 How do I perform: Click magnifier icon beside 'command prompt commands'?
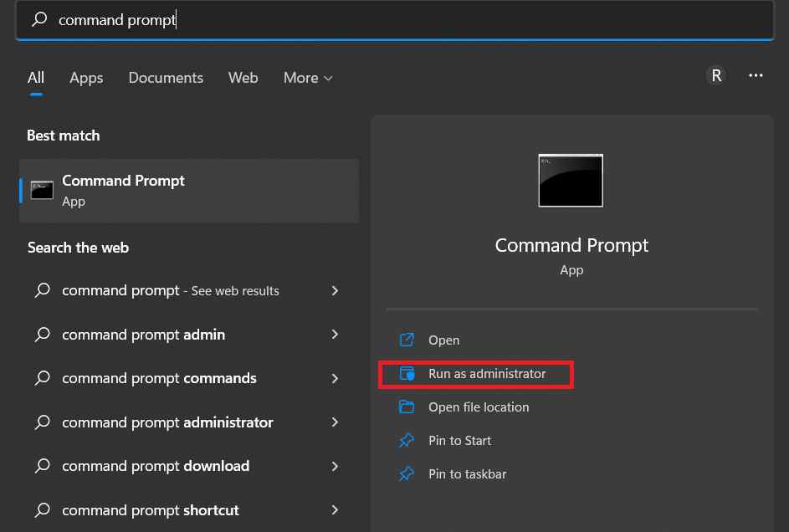tap(43, 378)
